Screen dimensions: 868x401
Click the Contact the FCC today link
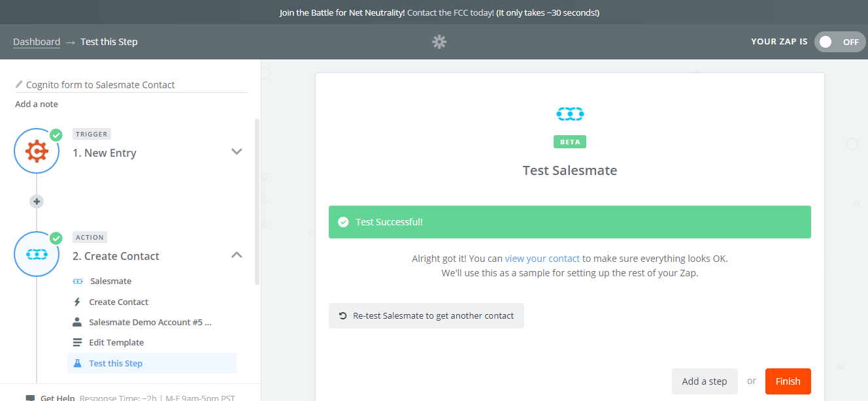(450, 12)
